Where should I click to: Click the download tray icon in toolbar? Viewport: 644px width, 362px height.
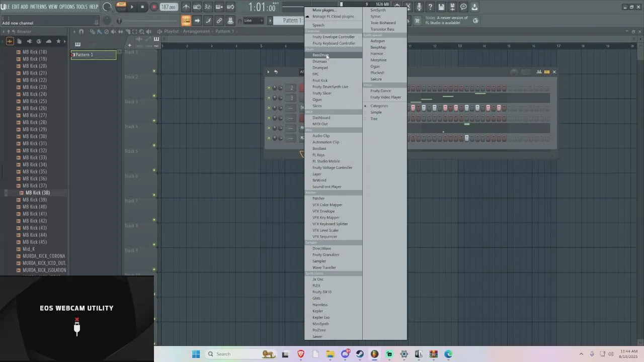tap(474, 7)
